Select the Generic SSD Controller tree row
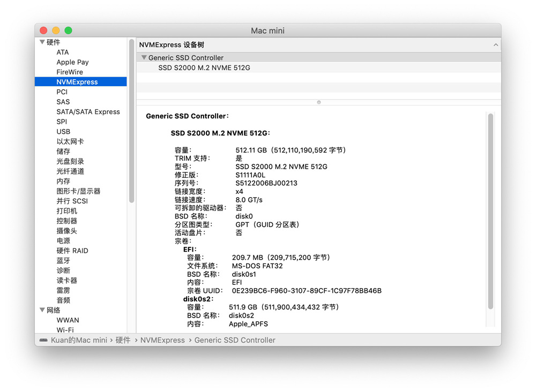Image resolution: width=536 pixels, height=392 pixels. 318,58
